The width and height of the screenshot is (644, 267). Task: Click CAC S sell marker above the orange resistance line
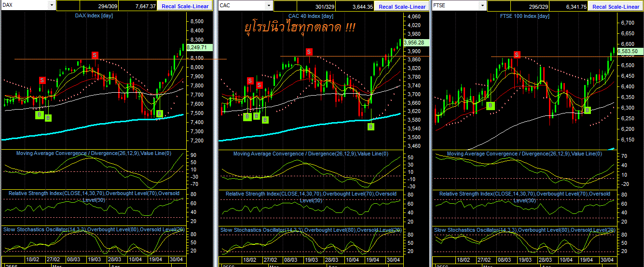(x=309, y=51)
